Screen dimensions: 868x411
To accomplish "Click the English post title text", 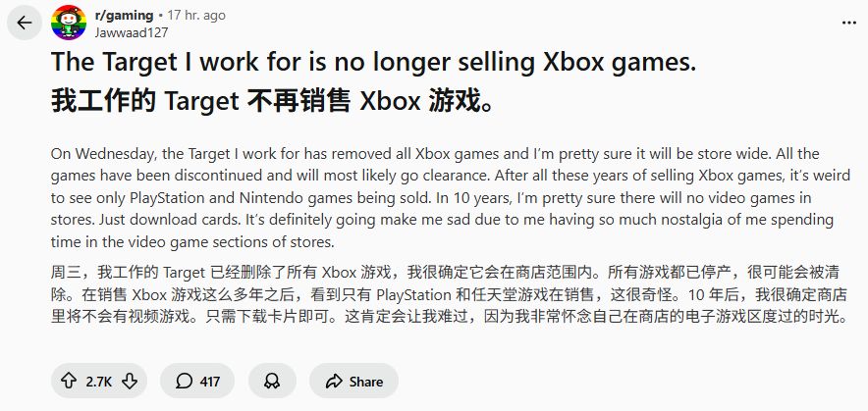I will pyautogui.click(x=373, y=62).
